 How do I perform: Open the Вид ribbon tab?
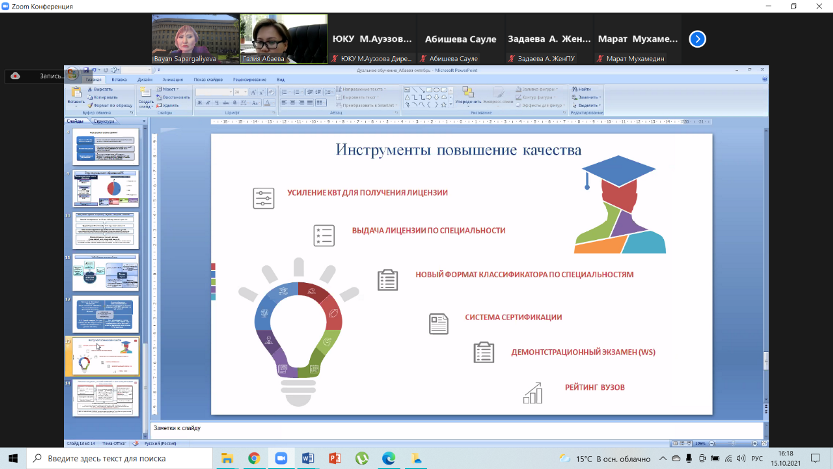pyautogui.click(x=282, y=78)
